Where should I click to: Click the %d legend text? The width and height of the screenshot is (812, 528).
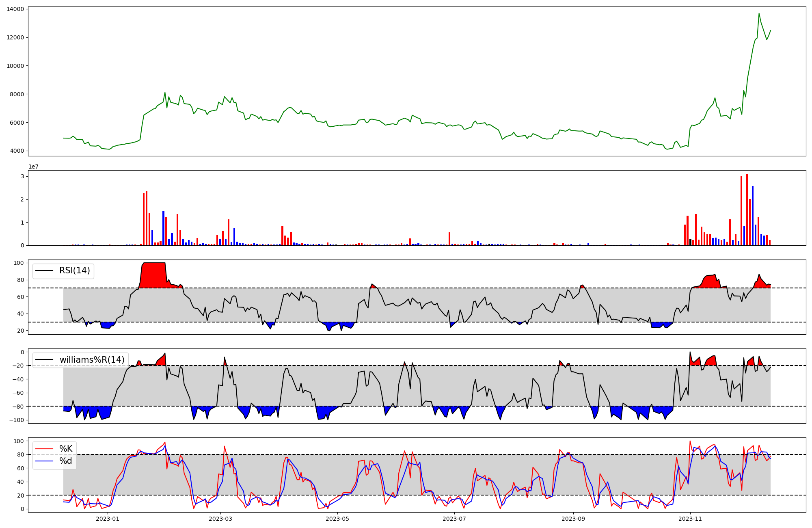66,461
